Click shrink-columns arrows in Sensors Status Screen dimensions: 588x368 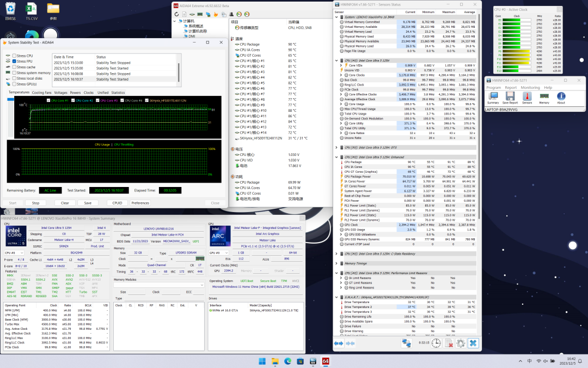tap(350, 343)
